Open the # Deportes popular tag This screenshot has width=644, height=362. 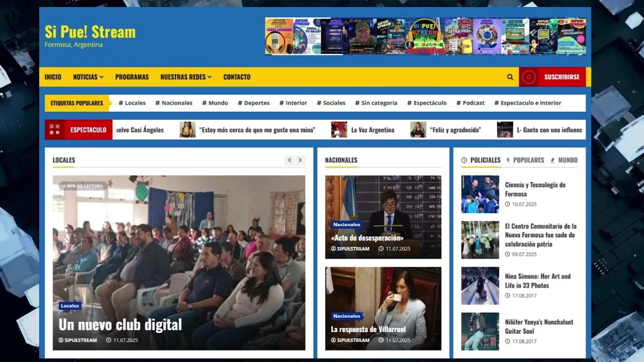[254, 103]
